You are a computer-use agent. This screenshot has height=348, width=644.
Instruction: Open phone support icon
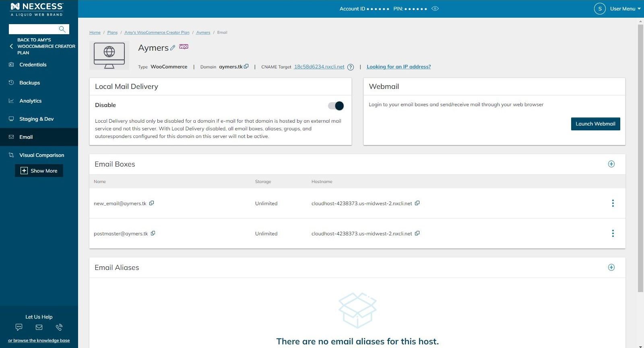tap(59, 327)
